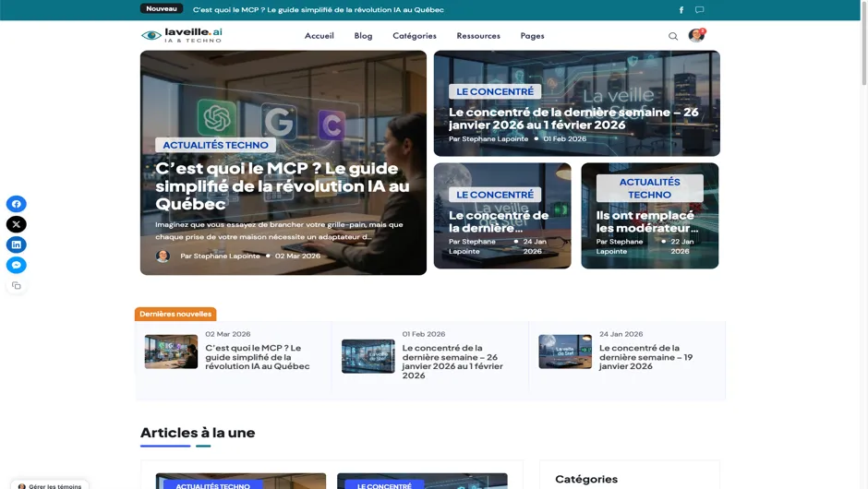
Task: Share page on X from side bar
Action: tap(16, 224)
